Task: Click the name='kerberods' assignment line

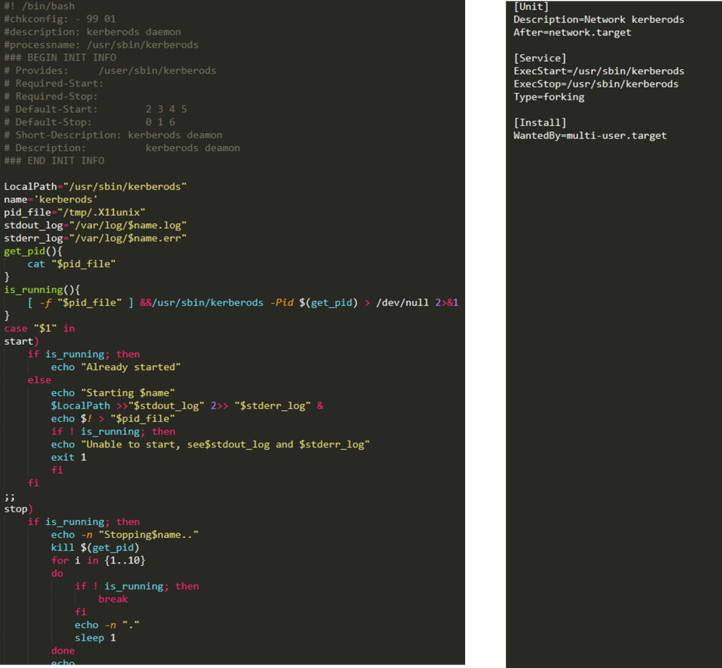Action: [x=51, y=199]
